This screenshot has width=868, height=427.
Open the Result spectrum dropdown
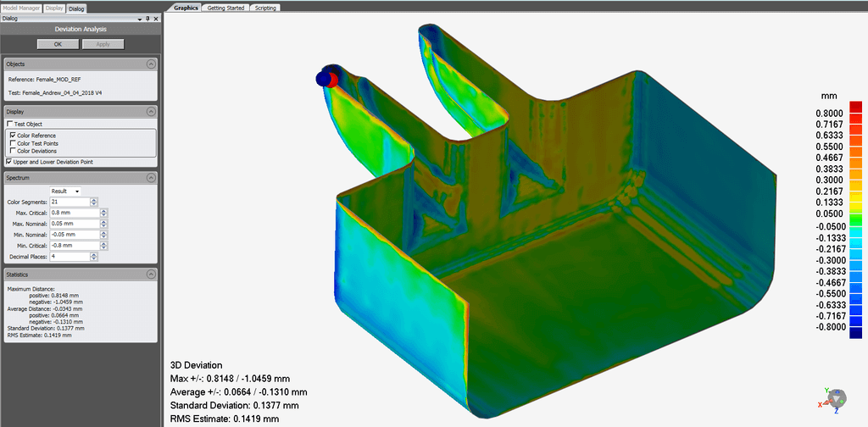pyautogui.click(x=65, y=191)
